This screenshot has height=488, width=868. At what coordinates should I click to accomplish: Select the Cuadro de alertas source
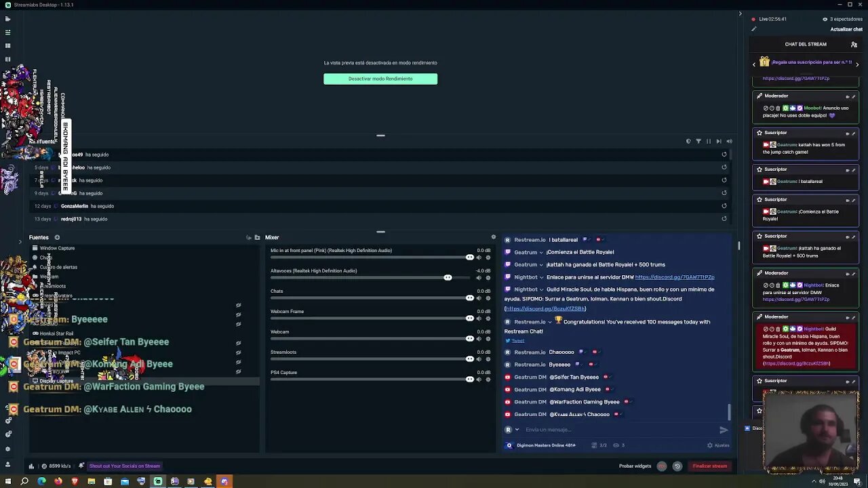click(58, 267)
